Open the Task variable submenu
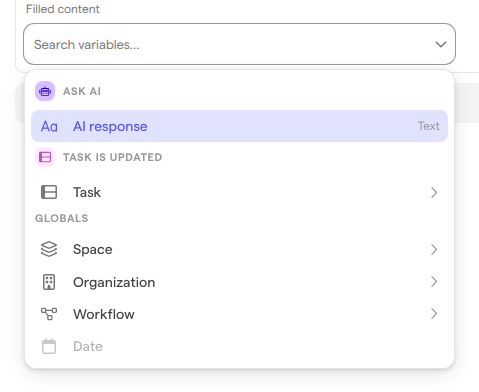 tap(239, 192)
